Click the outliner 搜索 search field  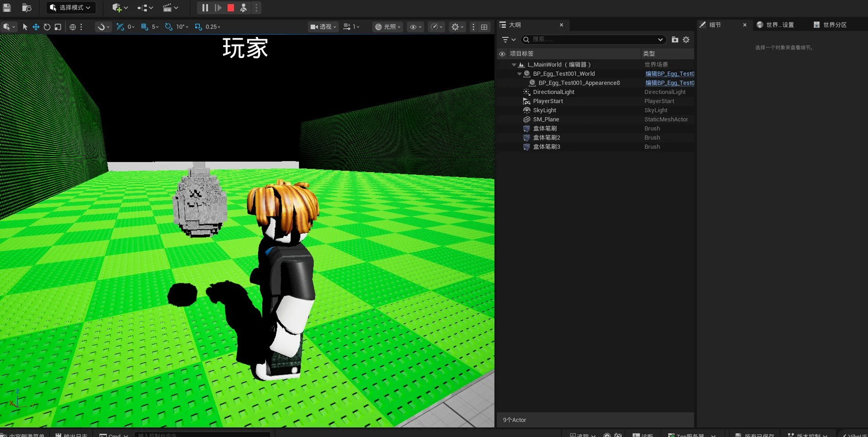click(593, 40)
